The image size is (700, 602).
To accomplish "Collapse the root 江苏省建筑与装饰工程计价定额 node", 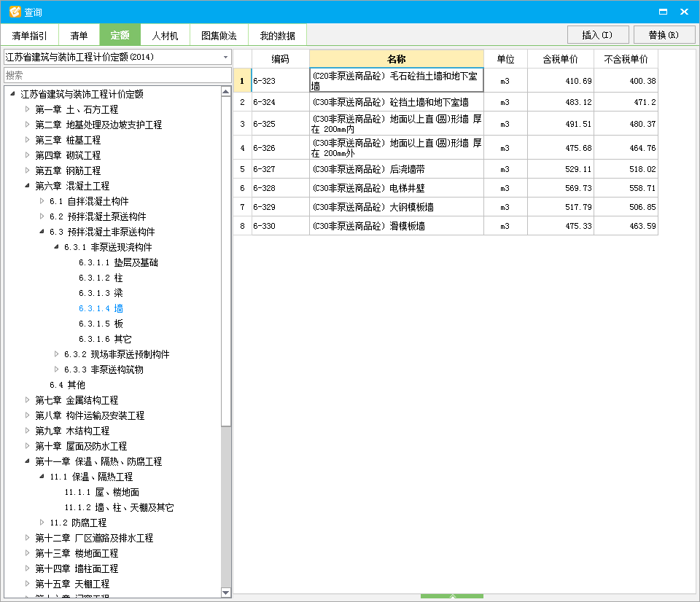I will tap(12, 94).
